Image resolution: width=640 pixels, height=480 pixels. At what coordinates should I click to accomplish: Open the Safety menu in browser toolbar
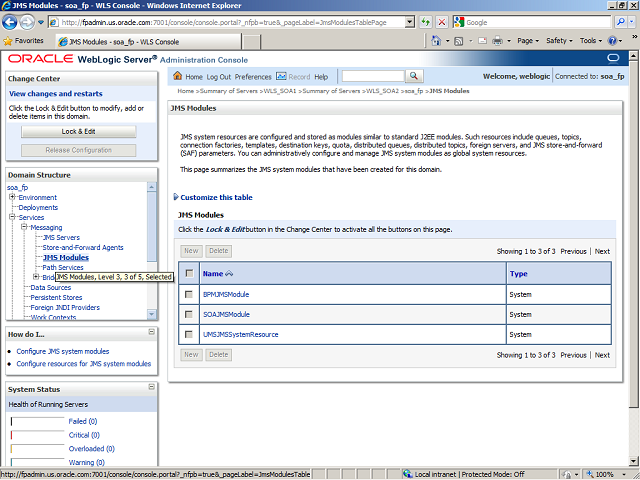tap(558, 41)
